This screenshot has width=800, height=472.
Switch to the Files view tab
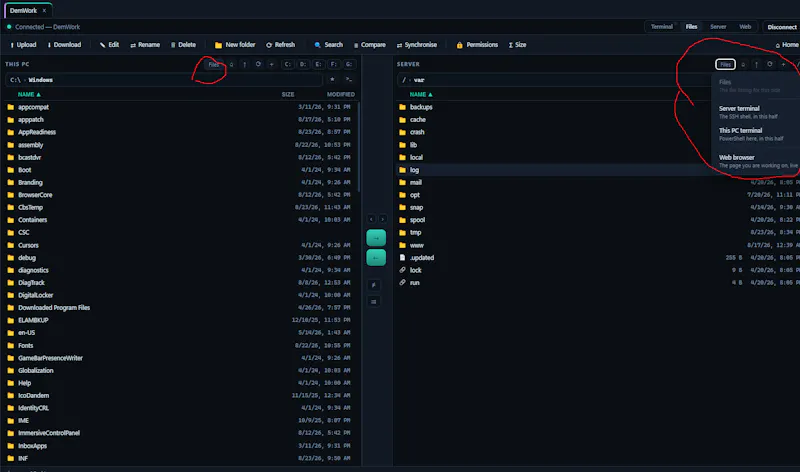[x=691, y=27]
